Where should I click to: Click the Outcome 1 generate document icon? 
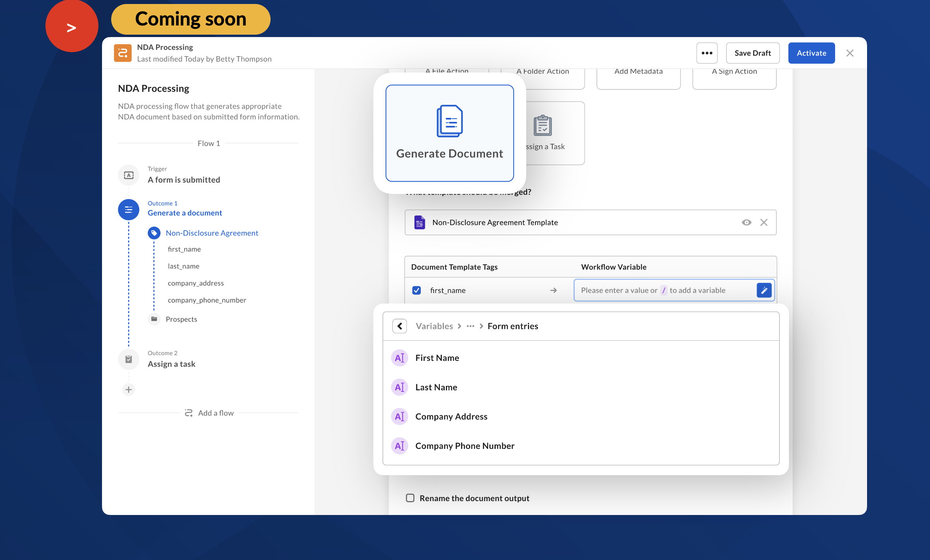[x=128, y=210]
